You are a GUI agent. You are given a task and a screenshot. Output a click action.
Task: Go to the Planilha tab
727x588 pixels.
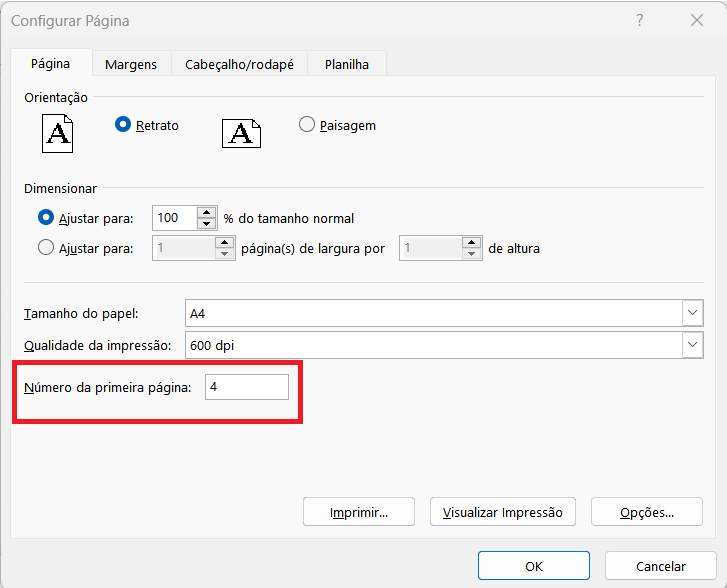coord(346,64)
